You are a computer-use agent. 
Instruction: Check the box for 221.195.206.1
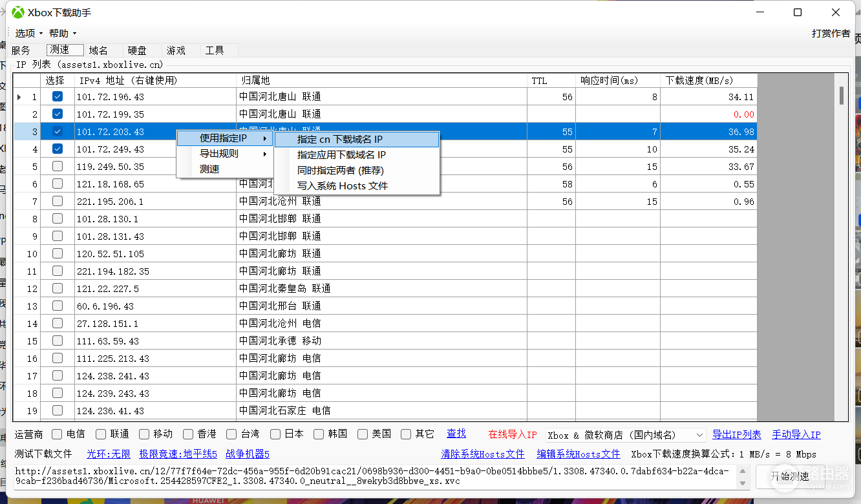click(58, 201)
